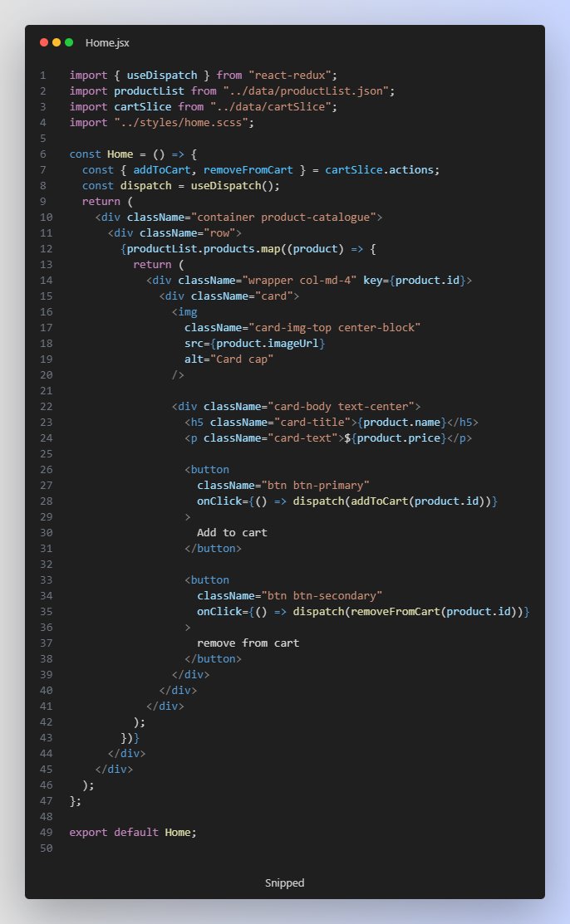Click the Add to cart text on line 30
Image resolution: width=570 pixels, height=924 pixels.
tap(232, 533)
